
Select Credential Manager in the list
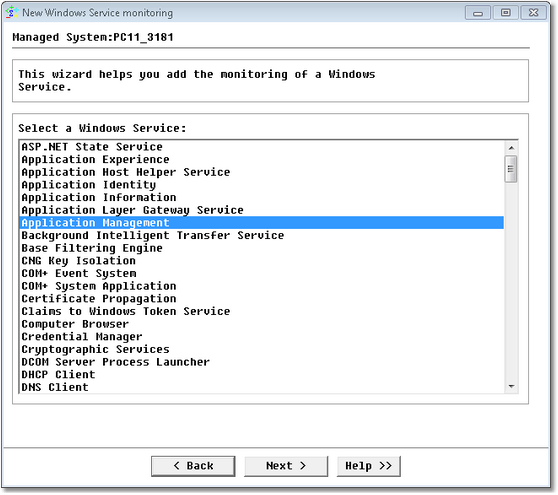coord(262,337)
